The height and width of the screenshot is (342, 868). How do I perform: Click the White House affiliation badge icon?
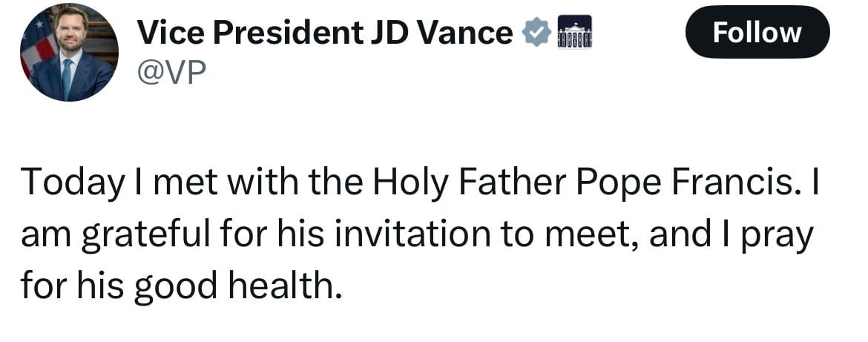(574, 33)
